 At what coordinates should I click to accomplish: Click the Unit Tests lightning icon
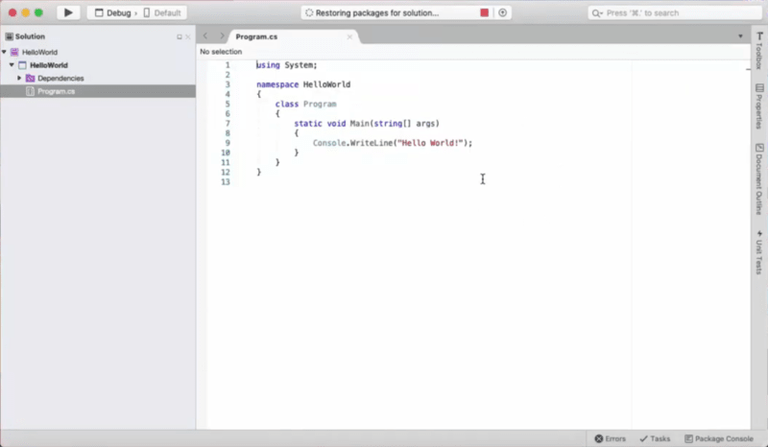point(760,234)
